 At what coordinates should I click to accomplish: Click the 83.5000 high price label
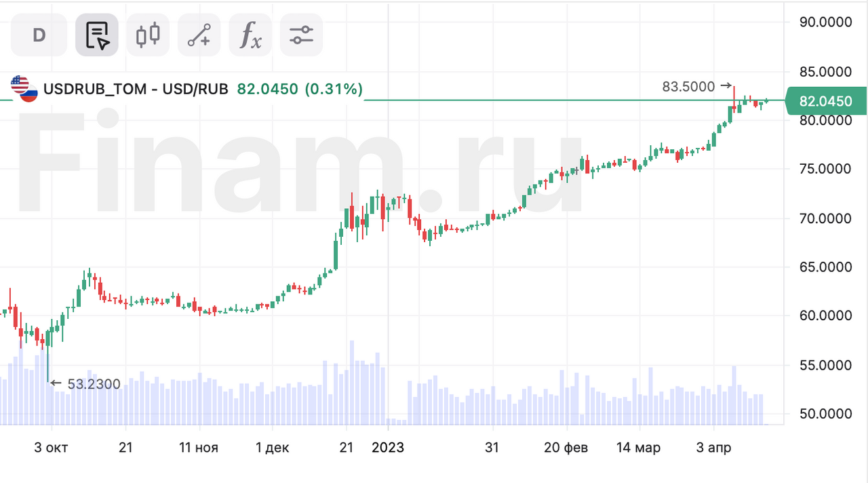coord(688,87)
